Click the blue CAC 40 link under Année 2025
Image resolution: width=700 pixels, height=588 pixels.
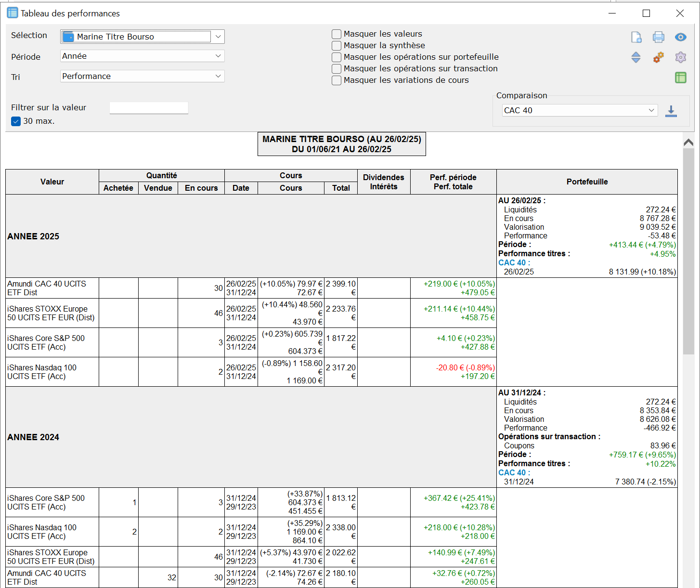coord(514,263)
